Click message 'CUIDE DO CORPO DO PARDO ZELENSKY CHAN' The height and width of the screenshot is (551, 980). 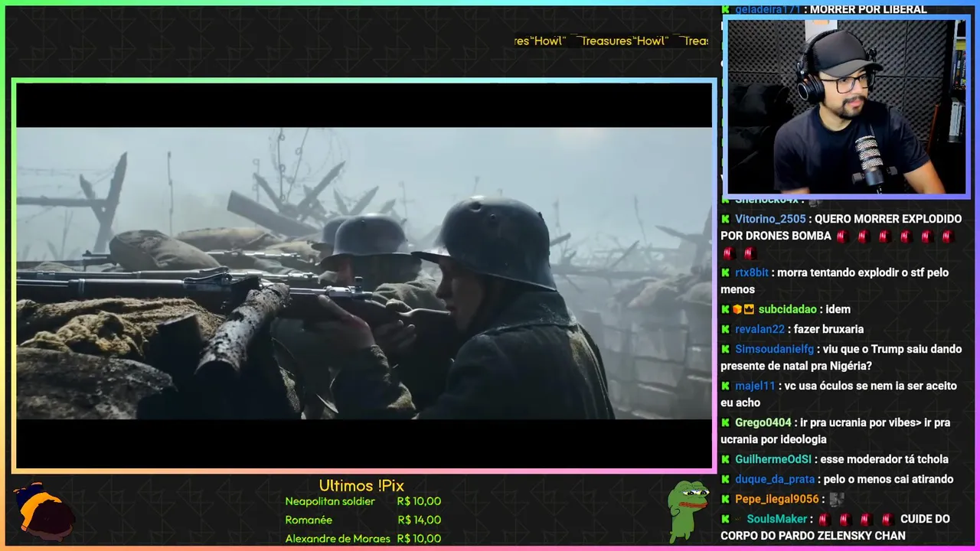coord(835,527)
